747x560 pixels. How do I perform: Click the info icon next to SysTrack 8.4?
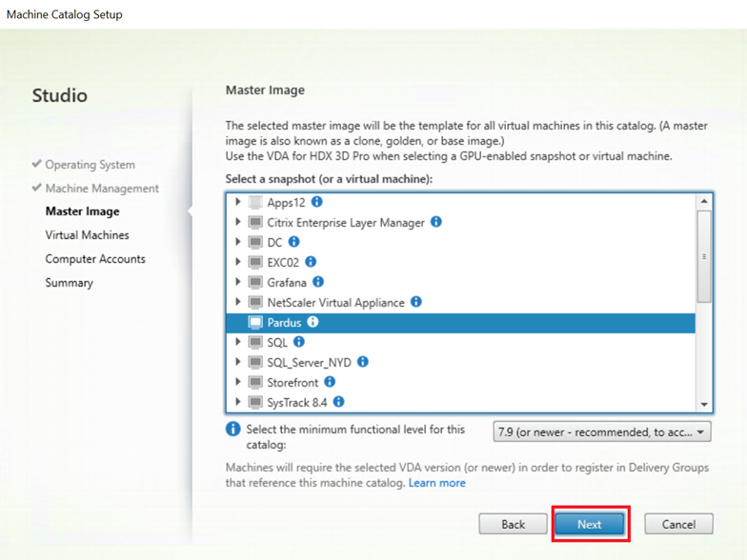[339, 402]
